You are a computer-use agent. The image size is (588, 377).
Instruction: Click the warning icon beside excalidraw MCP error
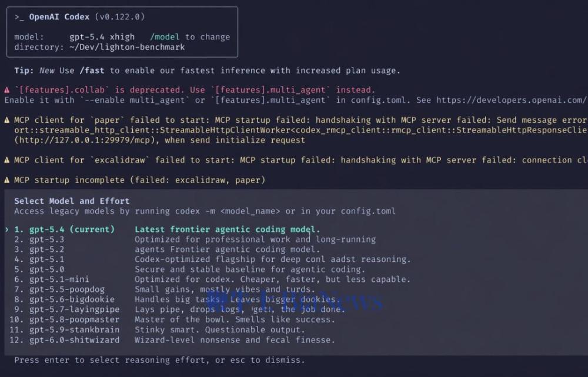click(x=7, y=160)
